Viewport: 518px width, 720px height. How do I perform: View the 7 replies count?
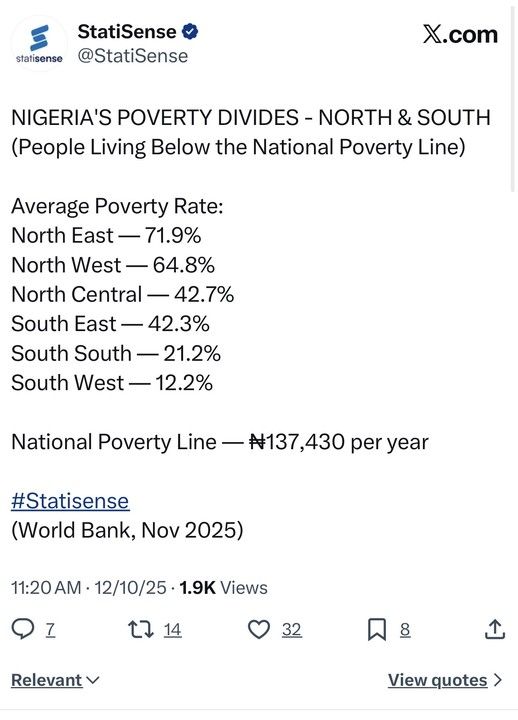point(50,630)
